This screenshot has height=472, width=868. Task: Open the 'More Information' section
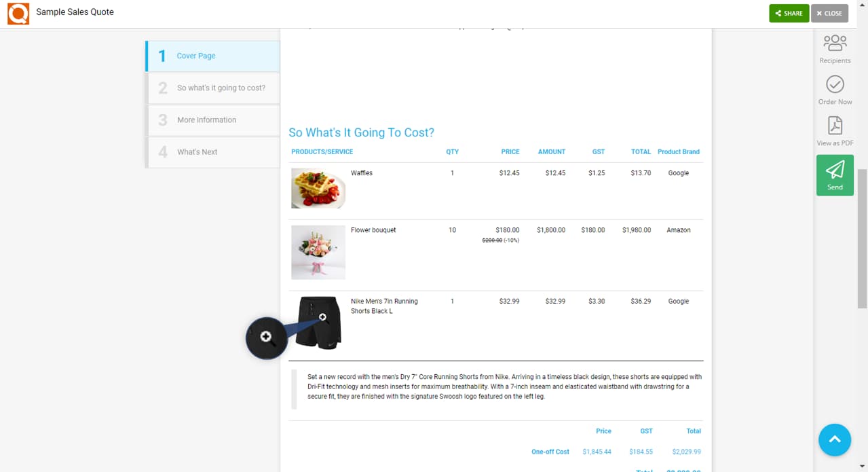pyautogui.click(x=212, y=120)
